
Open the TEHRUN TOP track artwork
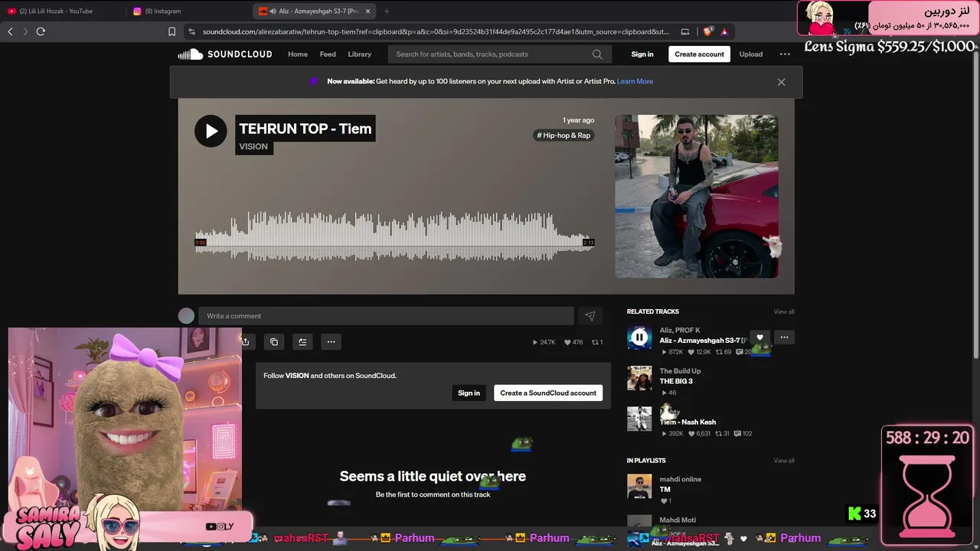point(697,197)
